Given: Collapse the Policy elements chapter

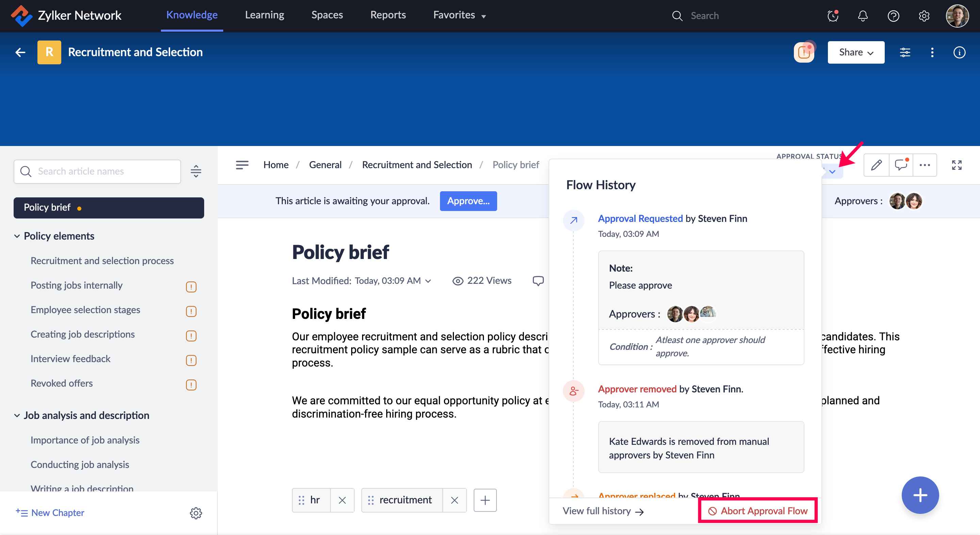Looking at the screenshot, I should point(17,236).
